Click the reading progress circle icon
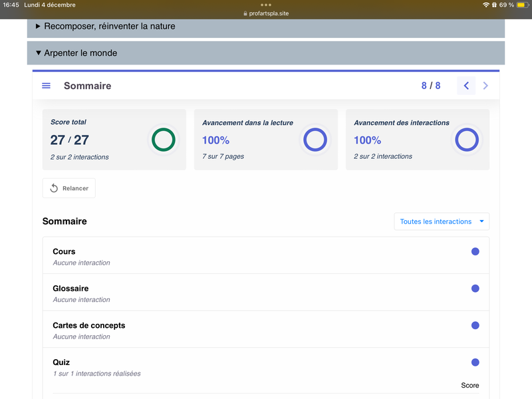 (x=315, y=140)
